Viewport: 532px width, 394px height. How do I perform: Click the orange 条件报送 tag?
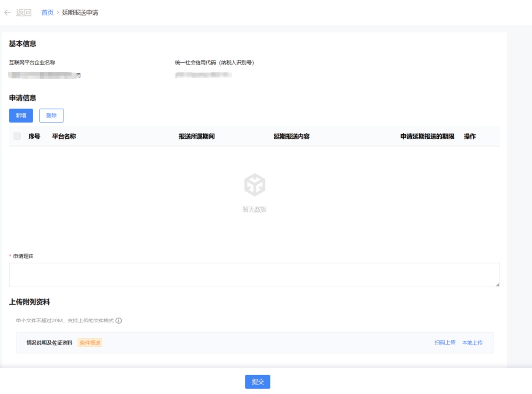(90, 343)
